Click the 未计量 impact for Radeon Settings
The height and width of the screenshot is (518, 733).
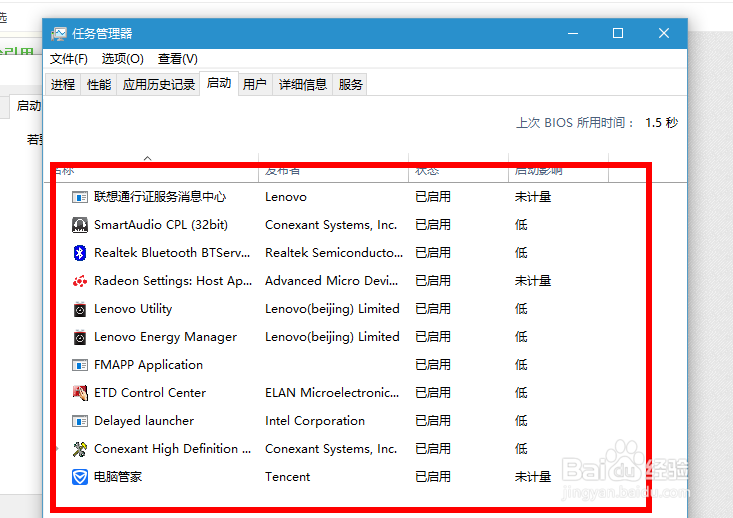pos(533,281)
